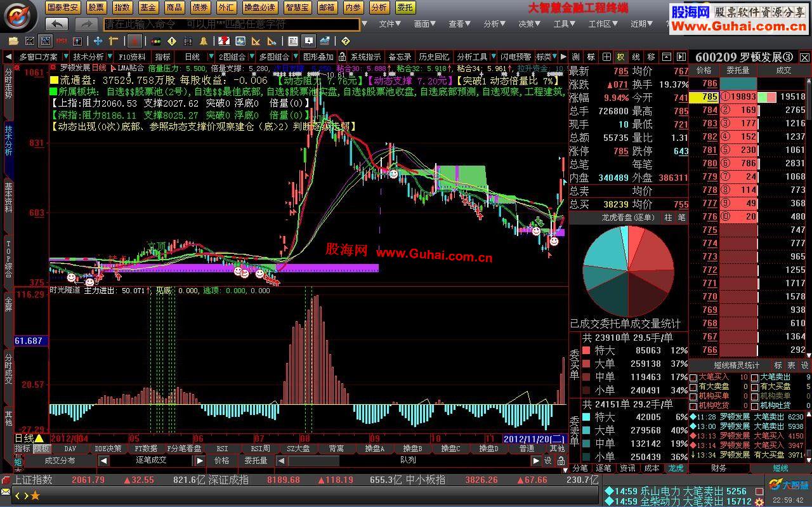Click the 逐笔成交 button

click(152, 461)
